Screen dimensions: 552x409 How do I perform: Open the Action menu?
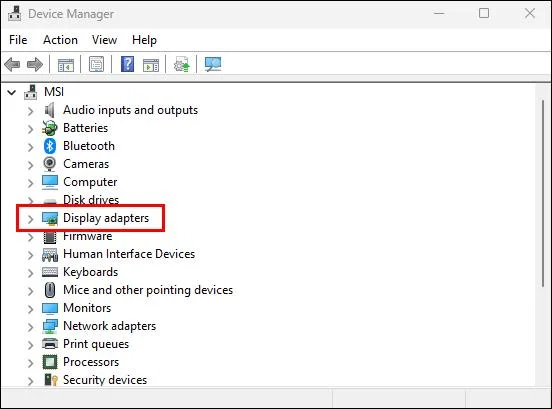pyautogui.click(x=61, y=40)
